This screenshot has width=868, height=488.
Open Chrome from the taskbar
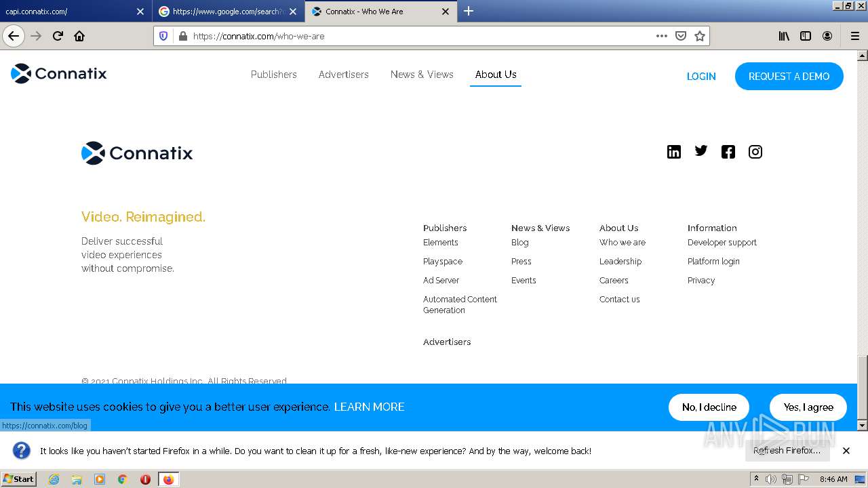tap(122, 479)
